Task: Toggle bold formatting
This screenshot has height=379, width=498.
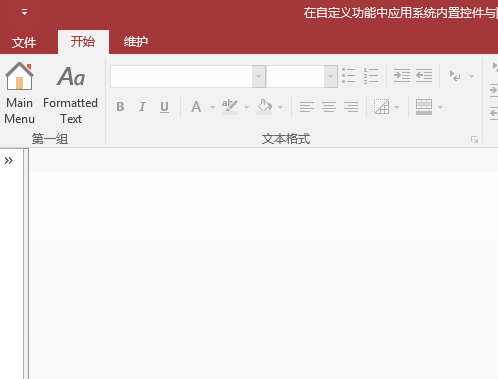Action: (x=120, y=107)
